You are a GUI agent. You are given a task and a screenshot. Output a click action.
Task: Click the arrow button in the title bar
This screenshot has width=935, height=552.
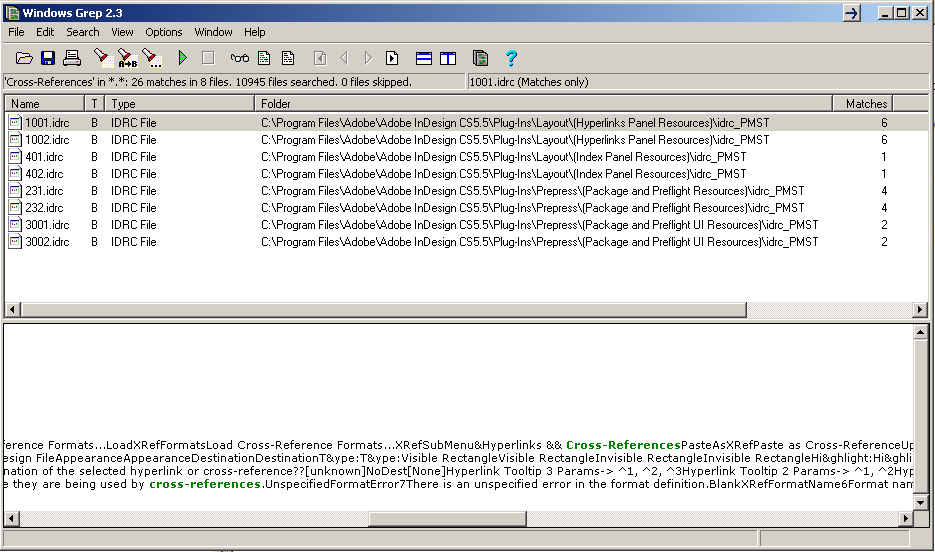click(x=852, y=13)
